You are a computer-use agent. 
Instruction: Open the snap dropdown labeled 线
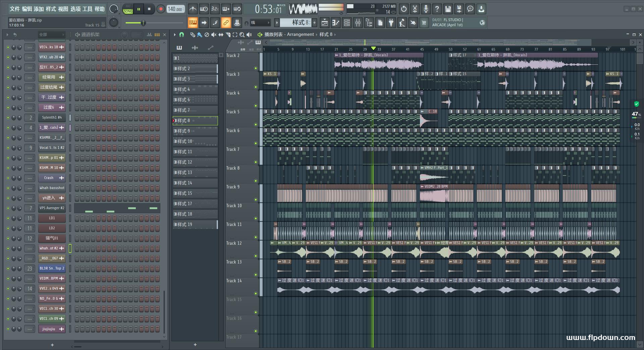[x=260, y=23]
